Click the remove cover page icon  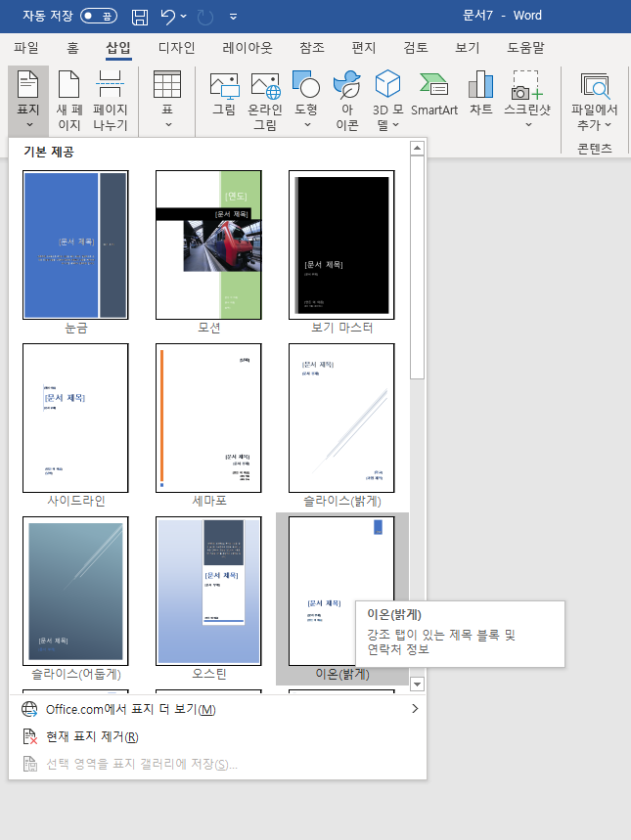[x=29, y=736]
